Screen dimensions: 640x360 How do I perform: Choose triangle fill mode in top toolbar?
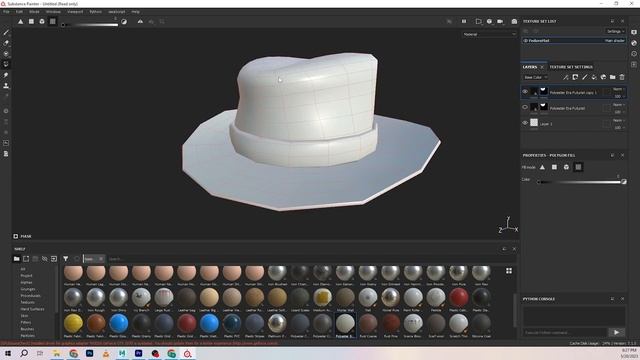[20, 21]
